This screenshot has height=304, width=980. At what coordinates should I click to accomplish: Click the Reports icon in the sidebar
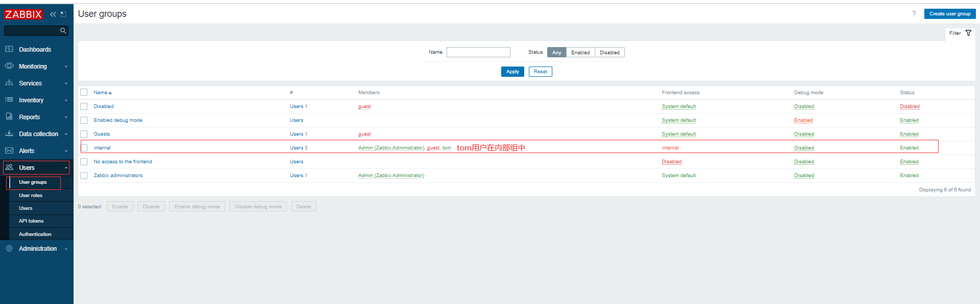coord(9,117)
